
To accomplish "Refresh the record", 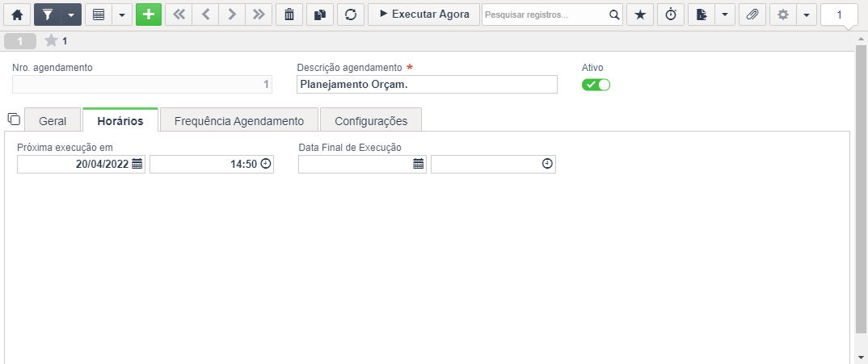I will [351, 15].
